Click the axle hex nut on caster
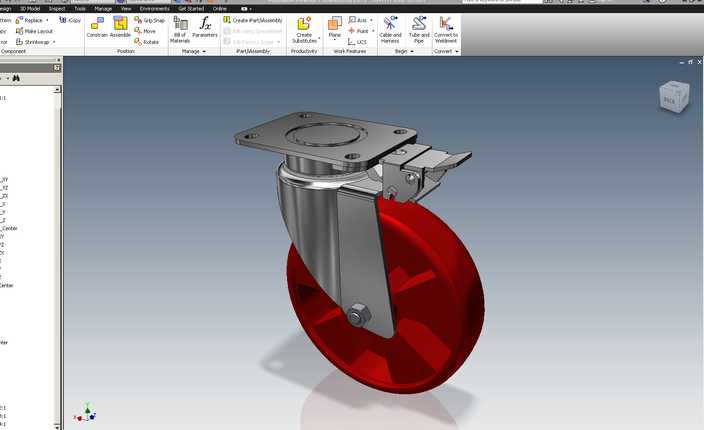704x430 pixels. coord(358,314)
